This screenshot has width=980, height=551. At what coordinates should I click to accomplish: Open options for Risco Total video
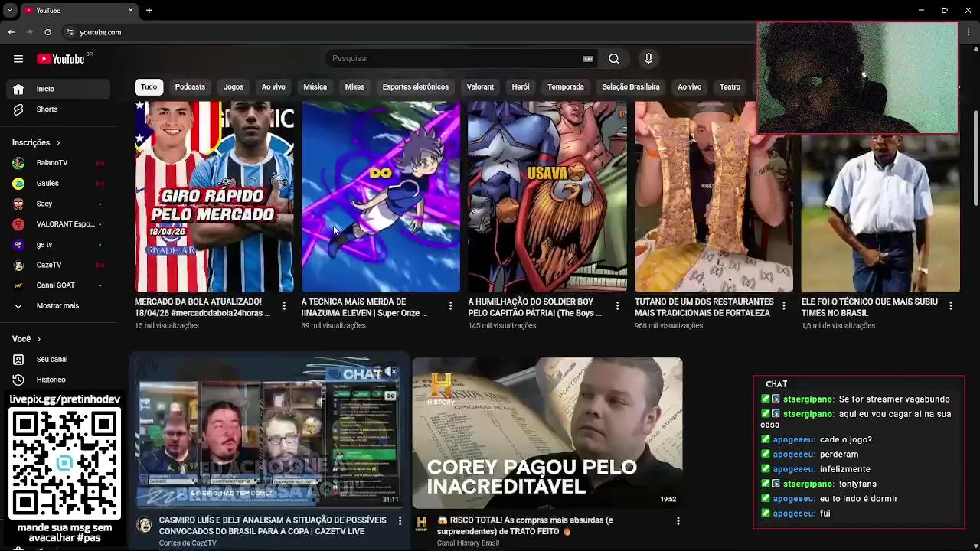(677, 521)
